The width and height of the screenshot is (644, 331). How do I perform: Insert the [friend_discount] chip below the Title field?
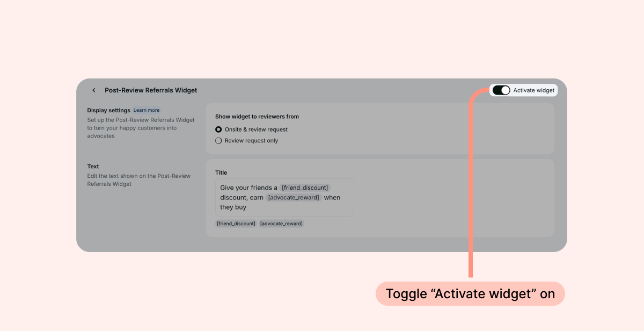[236, 224]
